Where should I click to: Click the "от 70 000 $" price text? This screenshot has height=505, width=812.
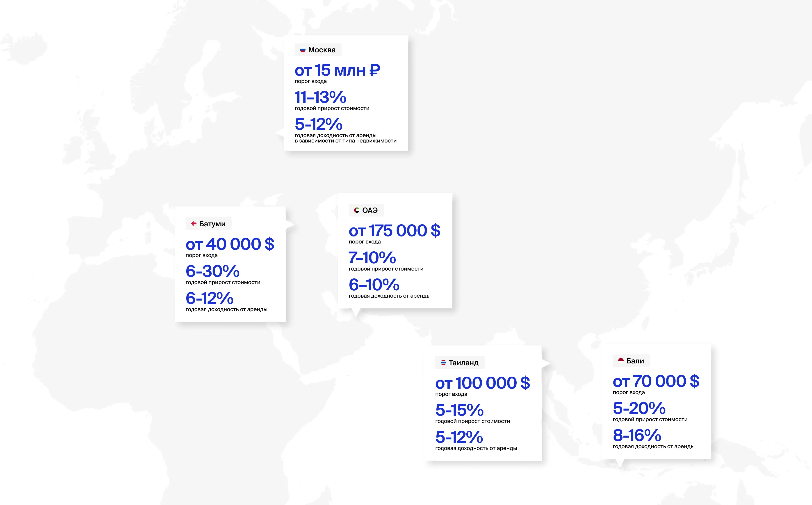pos(656,381)
